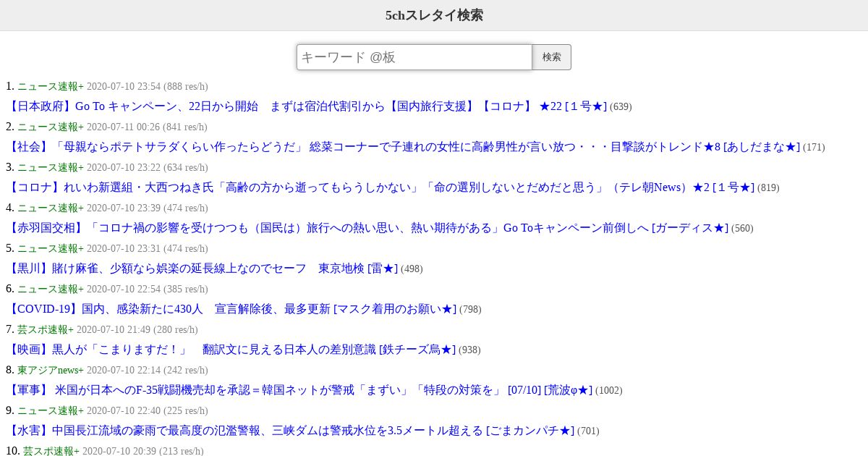Screen dimensions: 868x456
Task: Open ニュース速報+ board link in entry 4
Action: click(51, 208)
